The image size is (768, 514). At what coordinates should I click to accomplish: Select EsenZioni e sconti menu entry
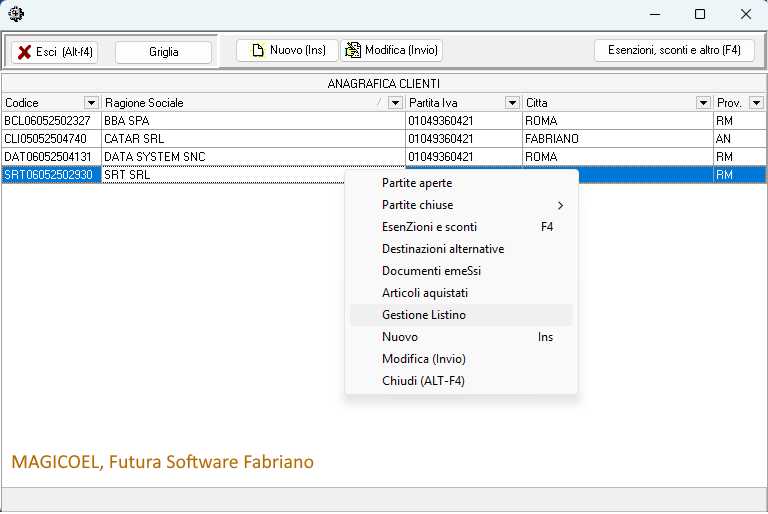tap(461, 227)
